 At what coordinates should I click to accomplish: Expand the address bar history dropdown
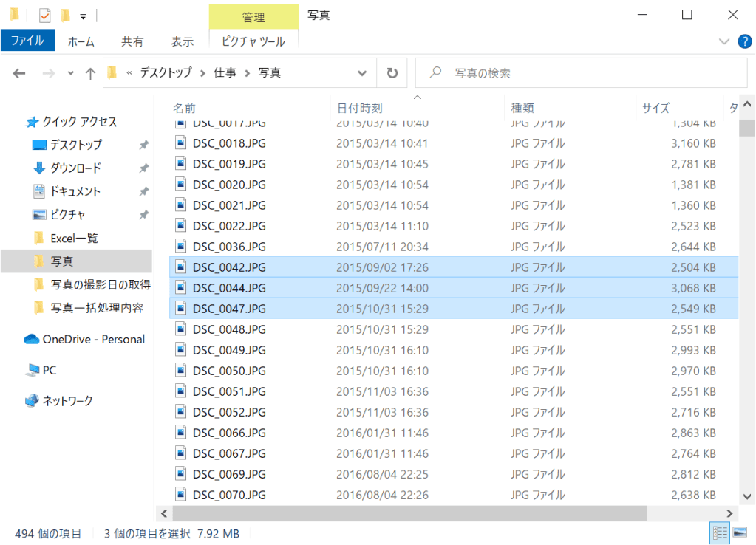[x=362, y=73]
